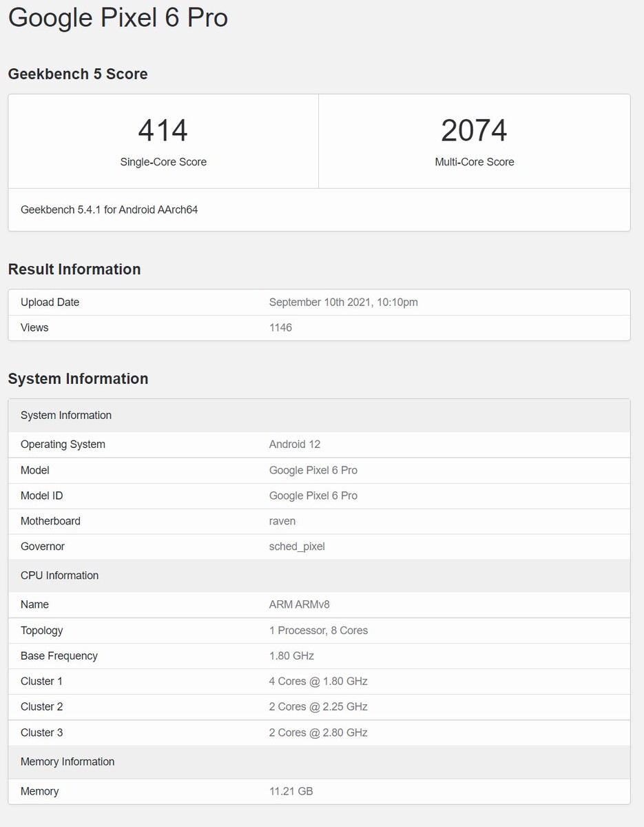Click the Model ID row value
The width and height of the screenshot is (644, 827).
[x=313, y=496]
